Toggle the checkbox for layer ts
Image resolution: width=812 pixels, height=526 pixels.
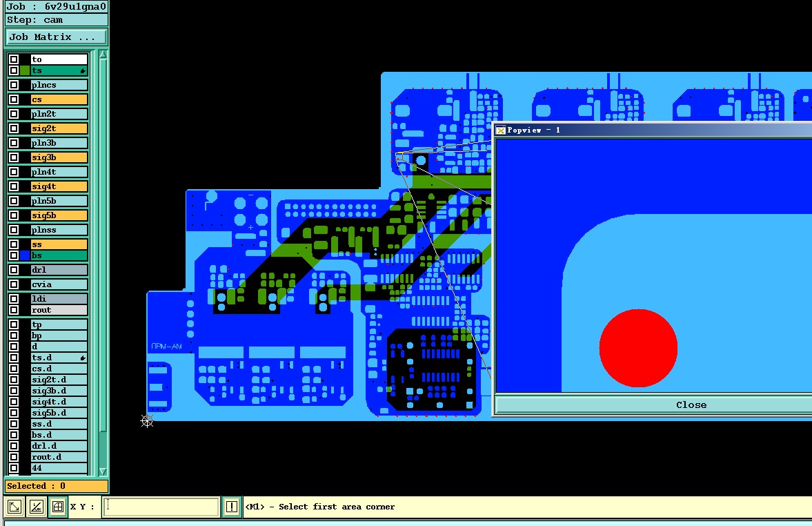tap(14, 70)
